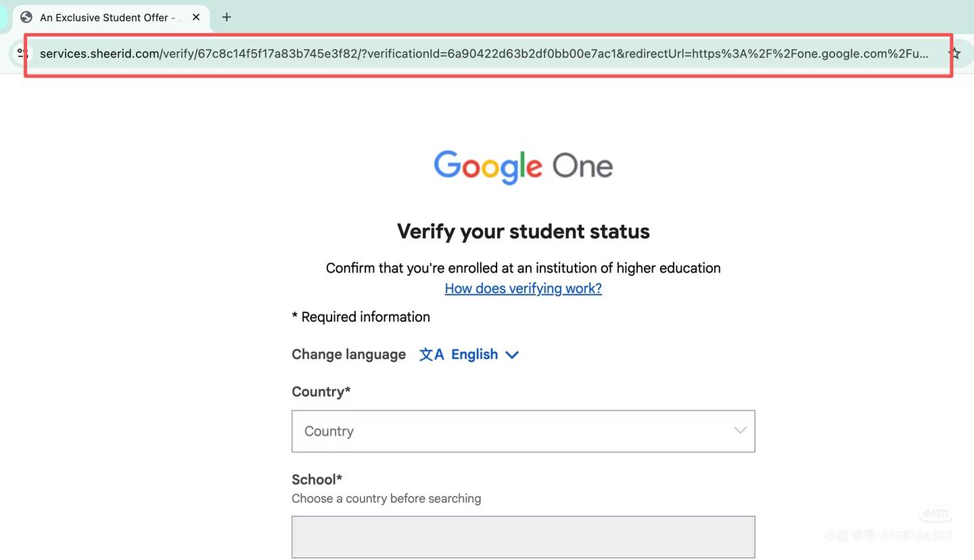
Task: Click the enrolled at an institution description
Action: pyautogui.click(x=523, y=268)
